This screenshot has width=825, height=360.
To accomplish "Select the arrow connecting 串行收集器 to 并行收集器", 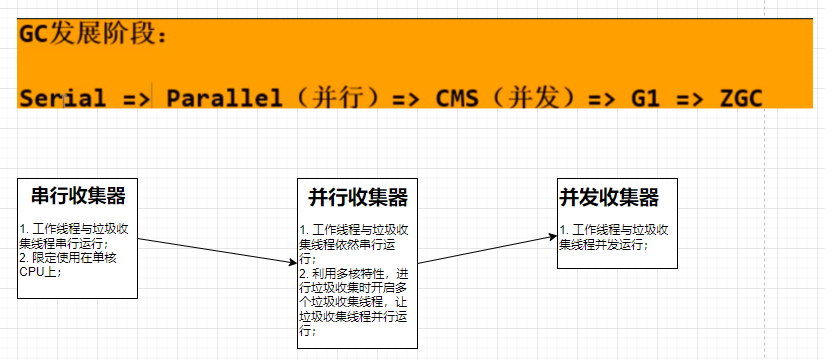I will pyautogui.click(x=217, y=251).
